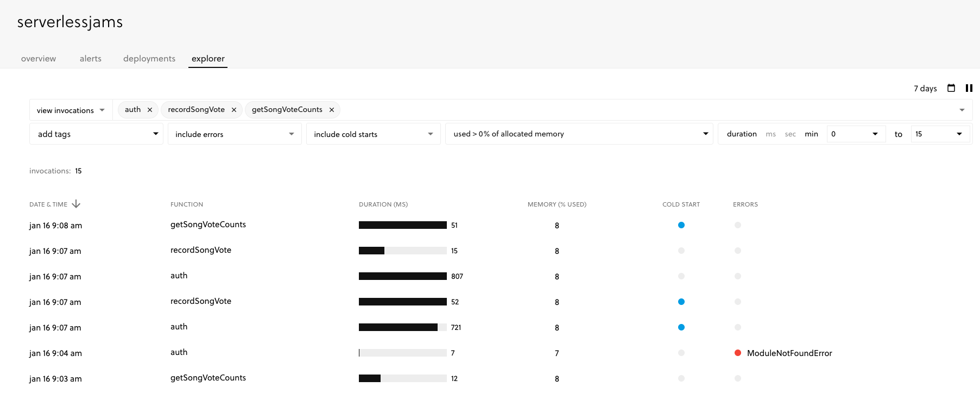Click getSongVoteCounts in the 9:08 am row
Viewport: 980px width, 393px height.
(208, 224)
